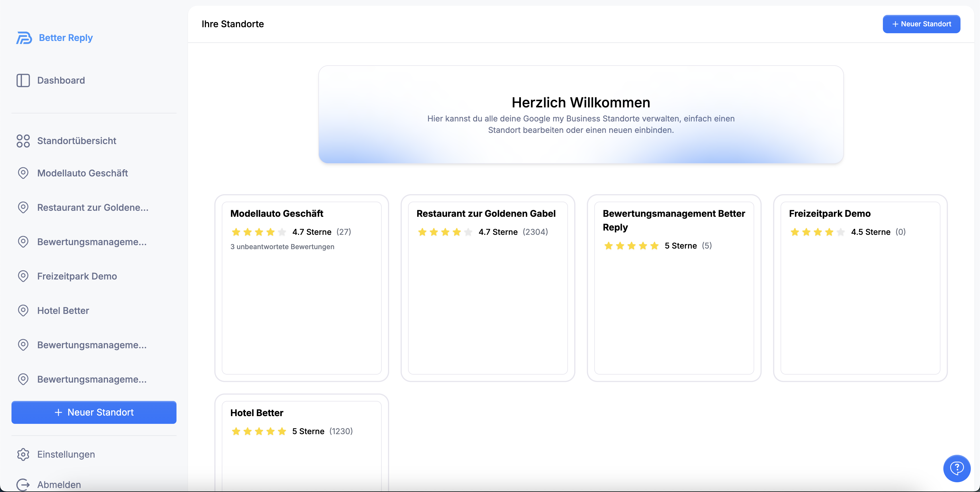Open Einstellungen via the gear icon
The width and height of the screenshot is (980, 492).
click(23, 454)
